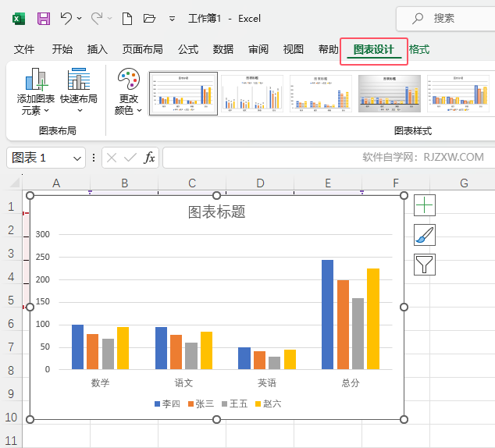Click the paintbrush Chart Styles button

tap(425, 235)
